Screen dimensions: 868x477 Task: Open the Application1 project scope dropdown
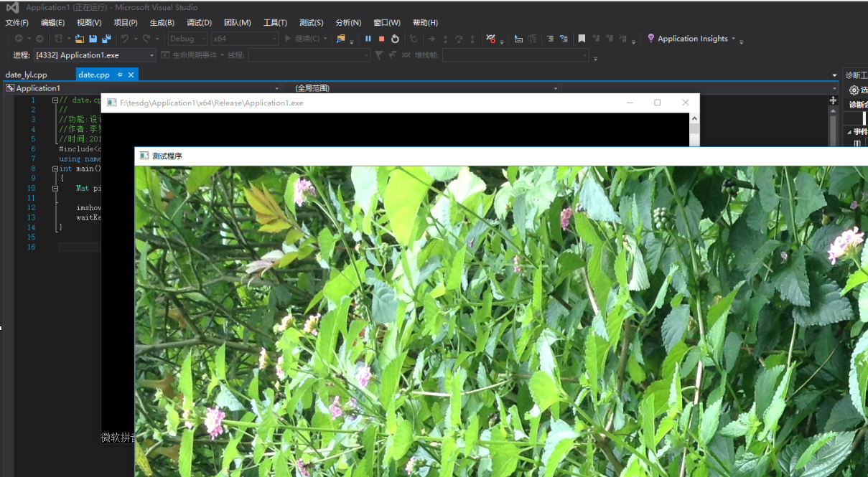[x=142, y=88]
